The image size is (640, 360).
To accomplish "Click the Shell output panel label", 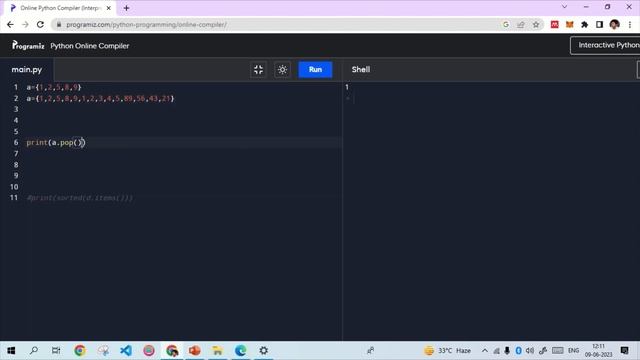I will 361,69.
